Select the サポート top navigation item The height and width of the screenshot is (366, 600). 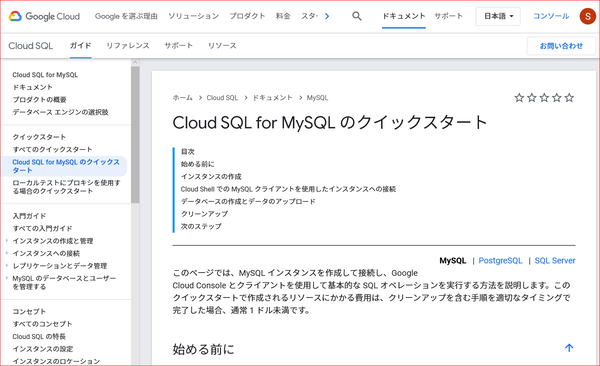click(448, 16)
